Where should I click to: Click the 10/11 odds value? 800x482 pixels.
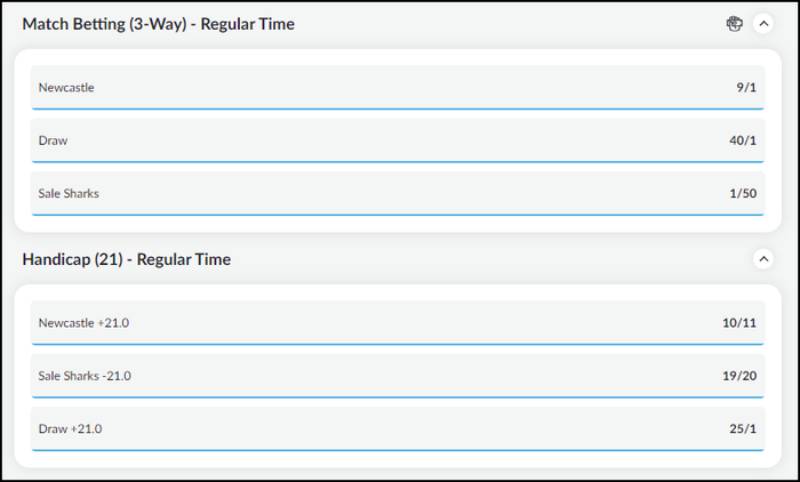click(741, 323)
